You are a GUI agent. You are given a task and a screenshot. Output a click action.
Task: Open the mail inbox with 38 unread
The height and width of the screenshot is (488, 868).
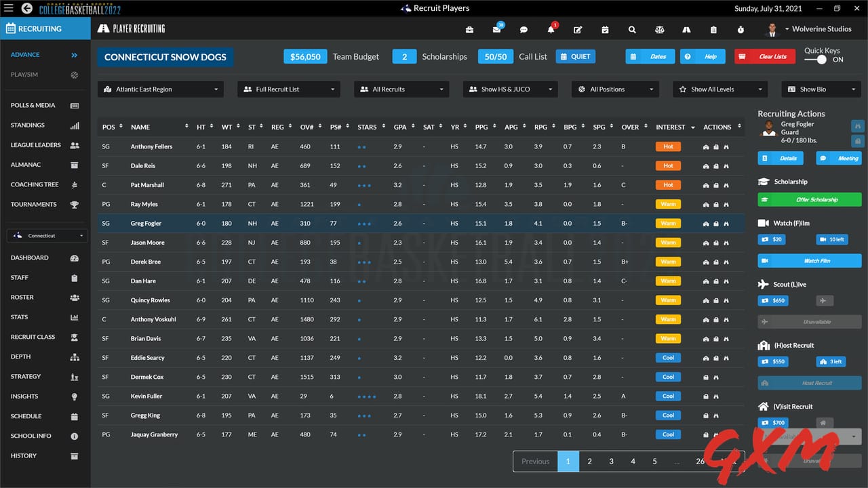point(497,28)
